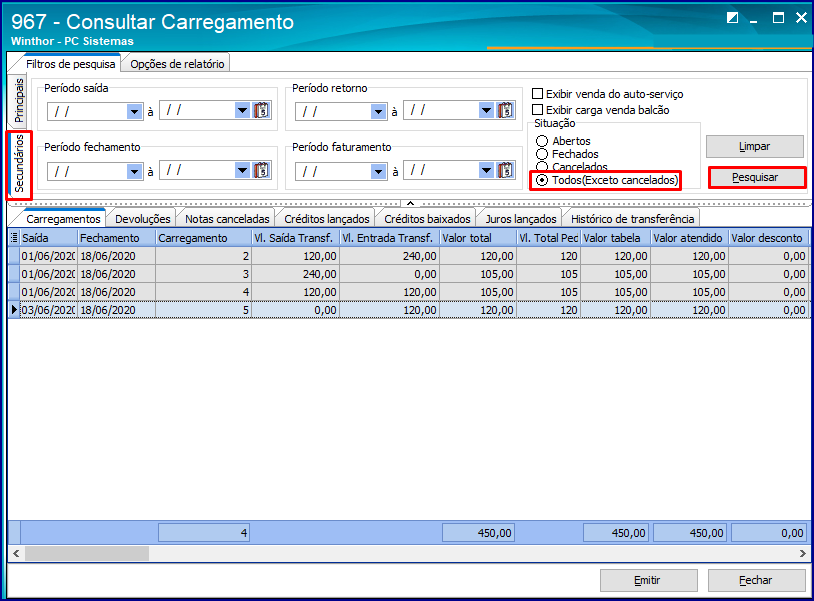Sort by the Valor desconto column header
This screenshot has width=814, height=601.
pyautogui.click(x=768, y=238)
